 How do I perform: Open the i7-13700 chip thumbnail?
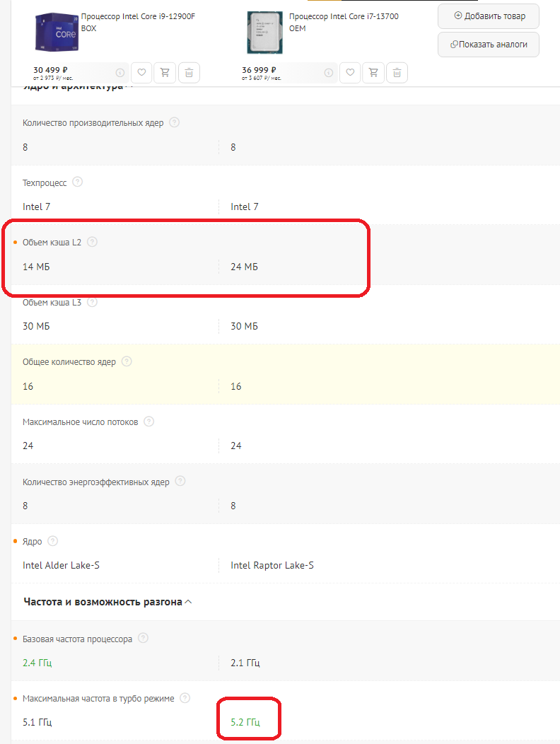point(265,33)
